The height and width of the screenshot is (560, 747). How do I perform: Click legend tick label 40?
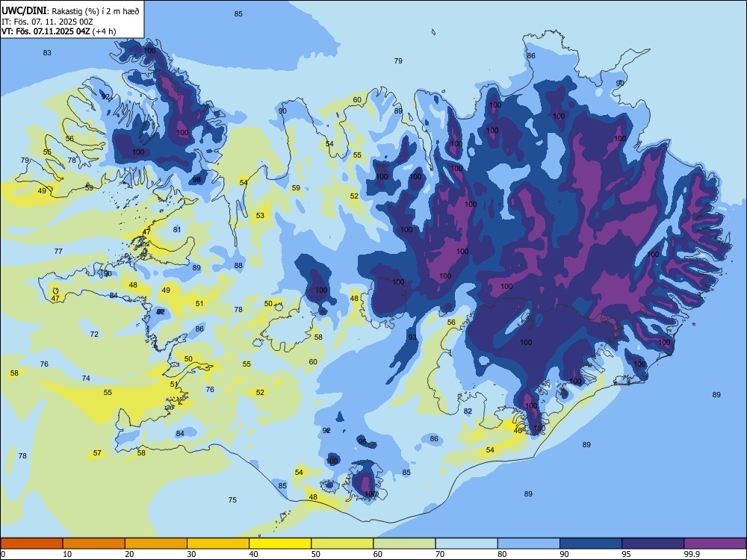point(253,554)
